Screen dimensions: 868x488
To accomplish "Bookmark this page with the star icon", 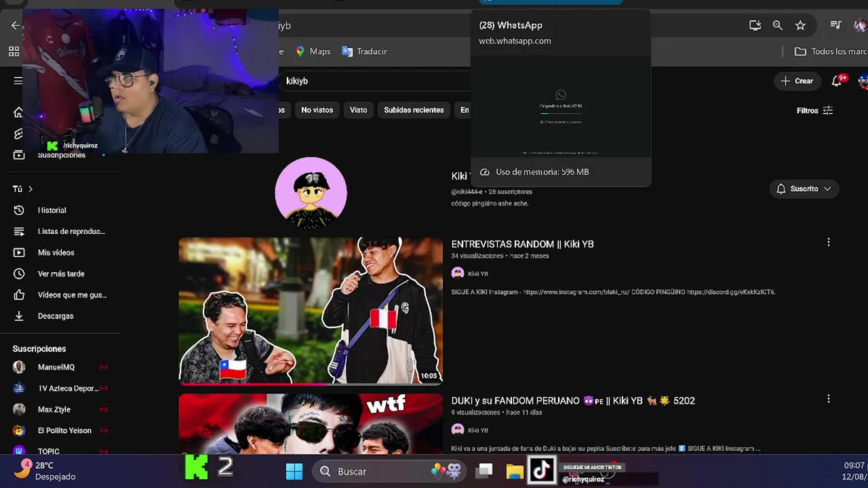I will 800,25.
